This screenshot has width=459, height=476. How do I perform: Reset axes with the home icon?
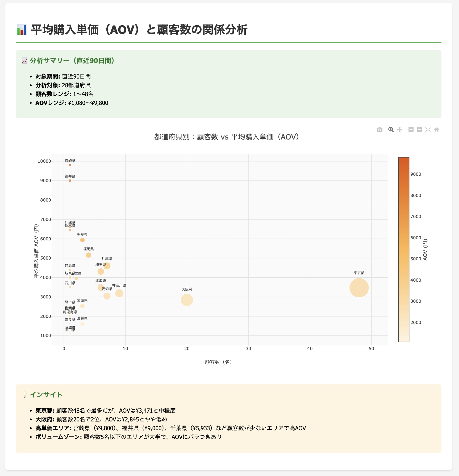coord(436,130)
